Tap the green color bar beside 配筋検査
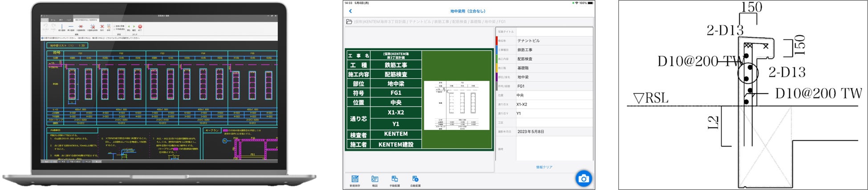Image resolution: width=868 pixels, height=190 pixels. pyautogui.click(x=497, y=59)
